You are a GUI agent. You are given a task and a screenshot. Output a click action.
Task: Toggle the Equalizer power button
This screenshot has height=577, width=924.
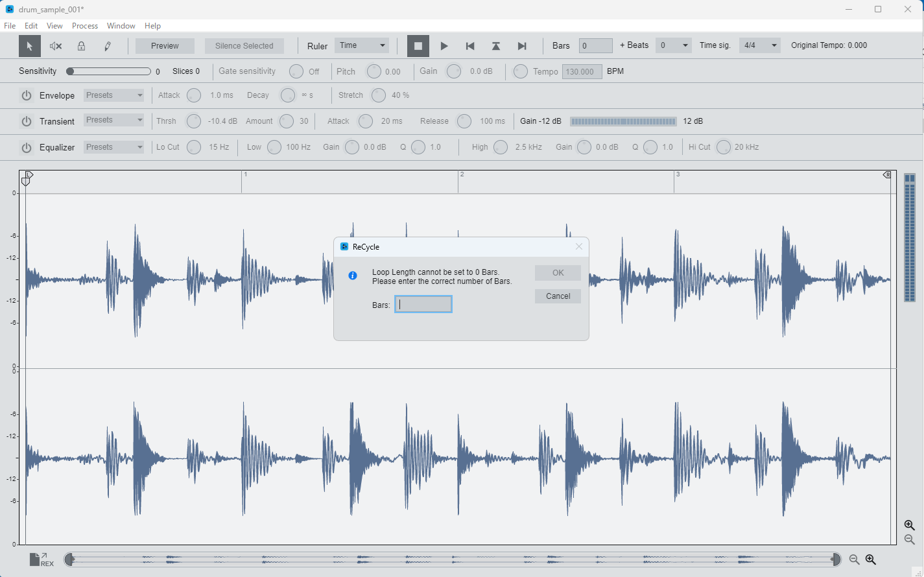point(27,147)
